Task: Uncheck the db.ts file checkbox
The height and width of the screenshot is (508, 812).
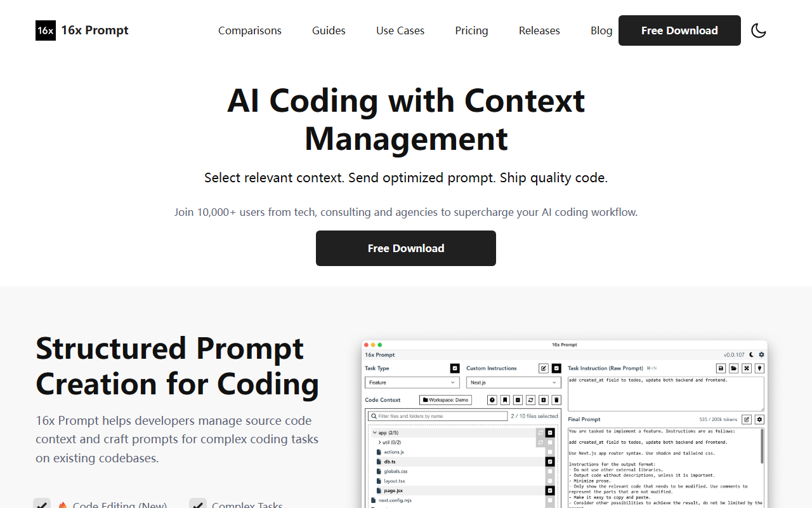Action: 550,462
